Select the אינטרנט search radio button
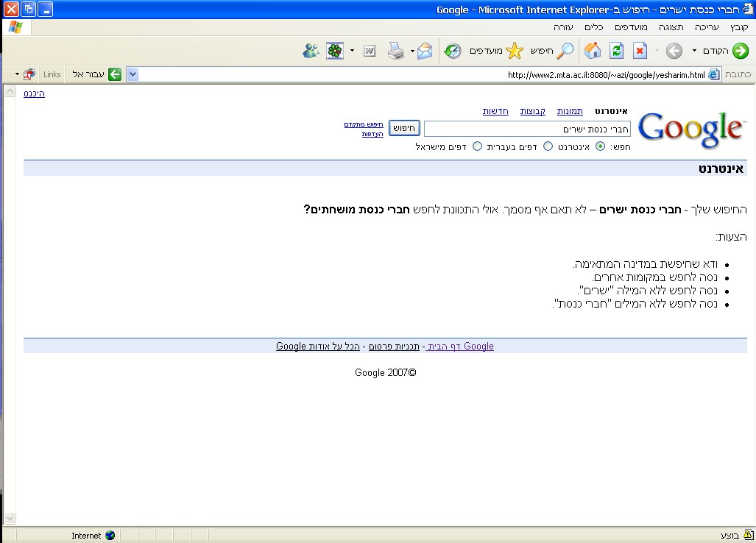The image size is (756, 543). [600, 146]
